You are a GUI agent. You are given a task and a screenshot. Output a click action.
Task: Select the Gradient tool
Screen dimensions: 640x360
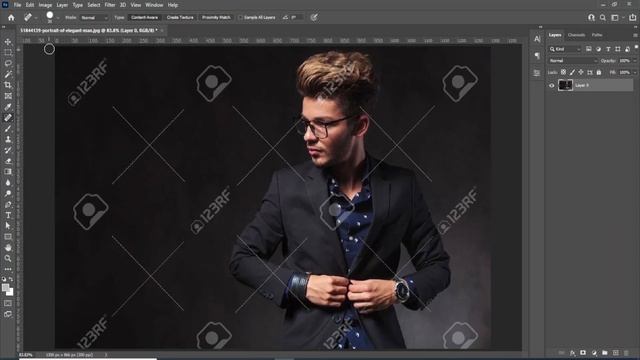[x=8, y=172]
